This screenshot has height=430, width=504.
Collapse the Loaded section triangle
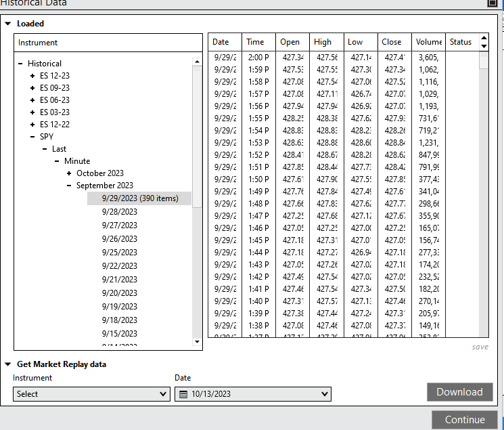pyautogui.click(x=8, y=24)
